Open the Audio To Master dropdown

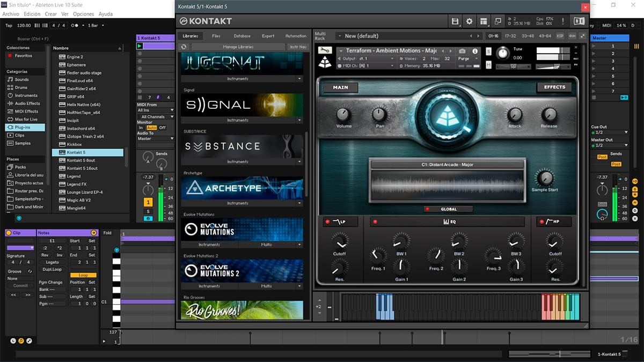[x=156, y=138]
